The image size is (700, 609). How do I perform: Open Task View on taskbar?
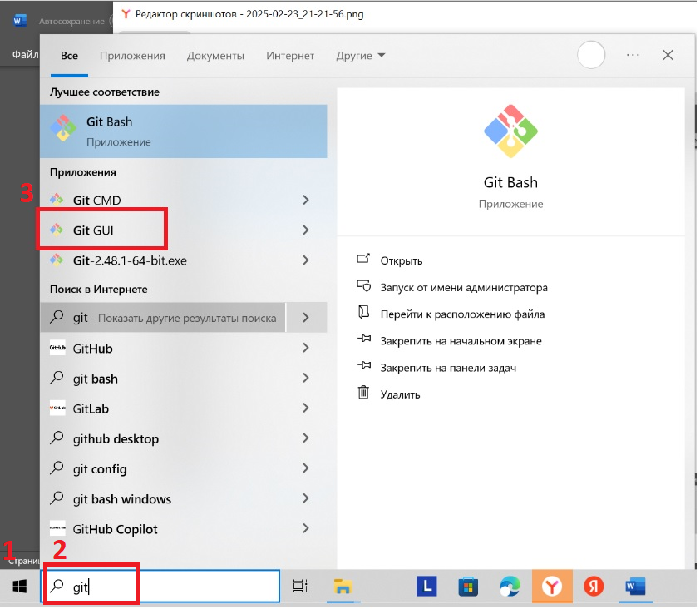(x=300, y=586)
